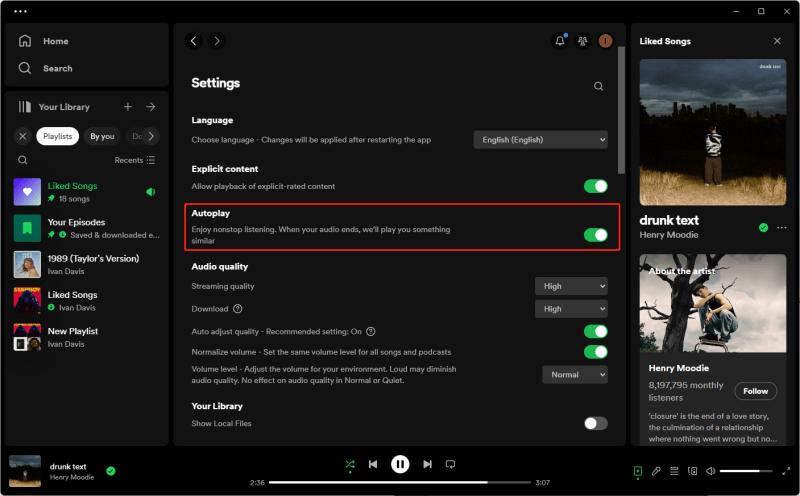Turn off the Autoplay toggle

tap(595, 235)
